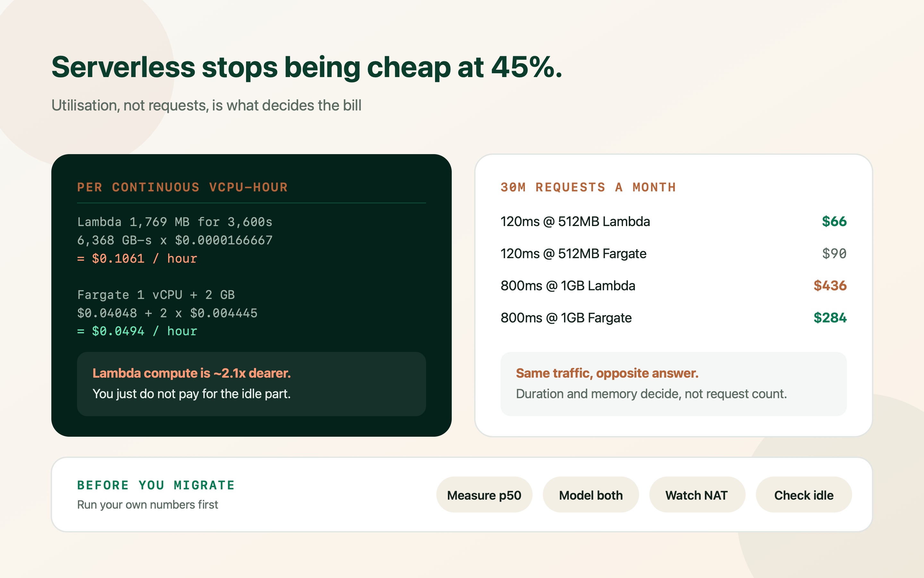Viewport: 924px width, 578px height.
Task: Click the $90 price value
Action: point(834,254)
